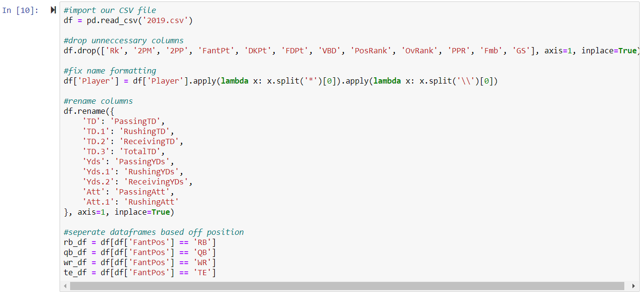Click the 'PassingYDs' value
Screen dimensions: 644x292
click(142, 161)
